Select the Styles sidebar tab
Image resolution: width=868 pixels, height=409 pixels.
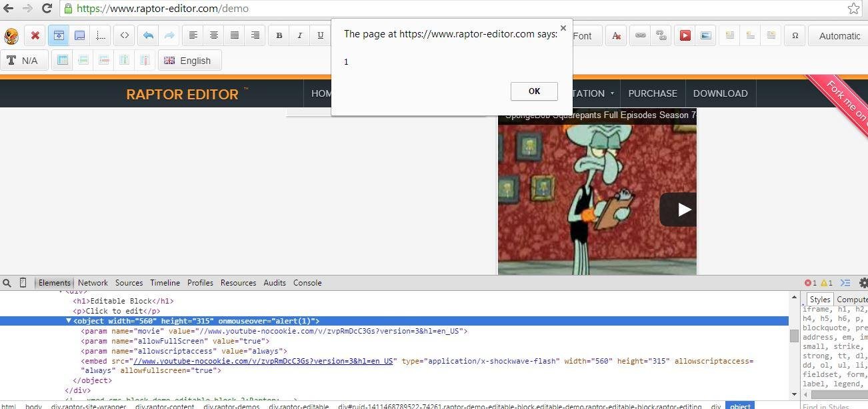819,300
